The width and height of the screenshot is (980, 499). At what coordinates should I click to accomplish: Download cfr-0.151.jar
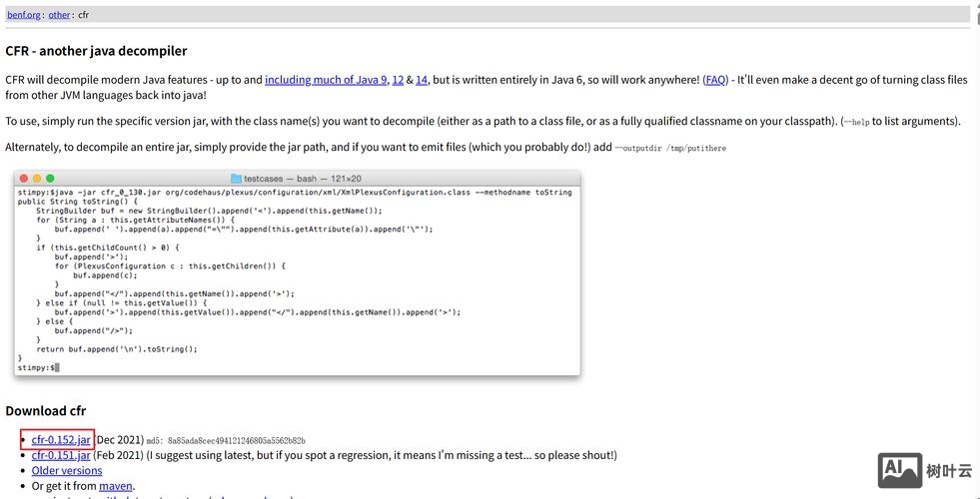pyautogui.click(x=61, y=455)
